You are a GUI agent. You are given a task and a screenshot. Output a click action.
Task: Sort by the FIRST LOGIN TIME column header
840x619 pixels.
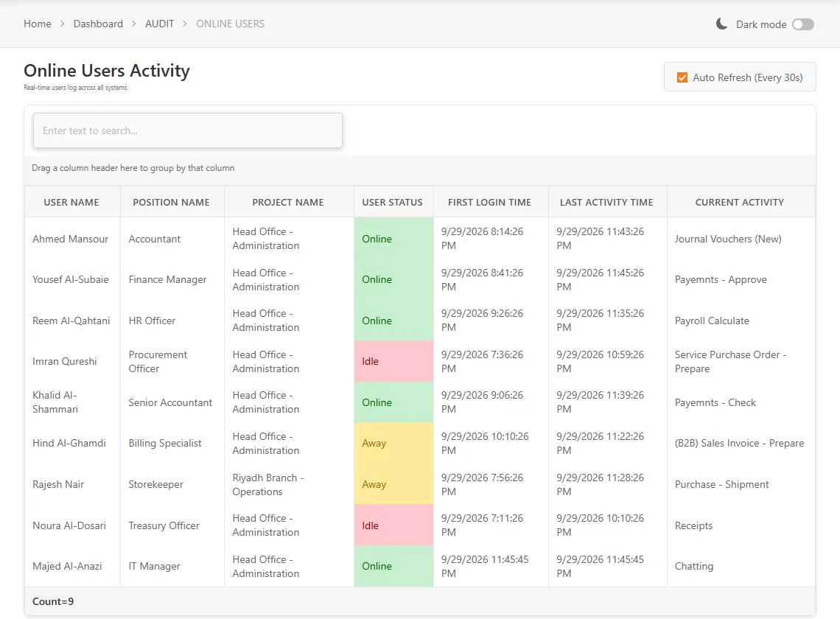click(x=490, y=202)
